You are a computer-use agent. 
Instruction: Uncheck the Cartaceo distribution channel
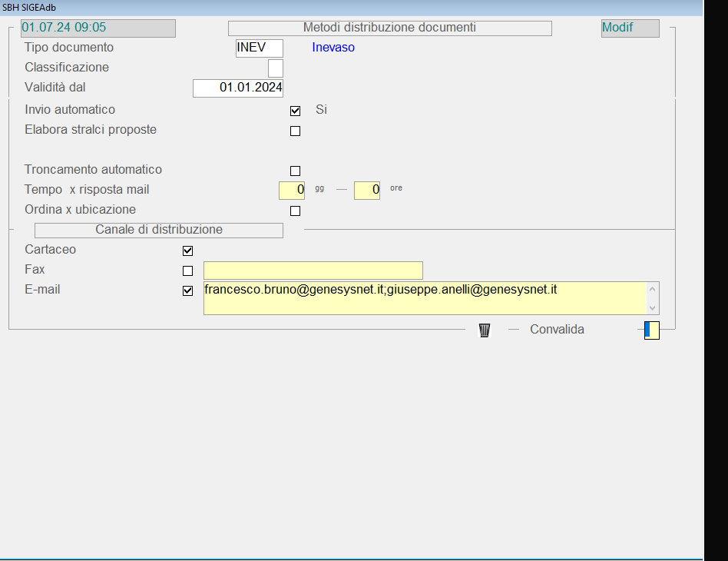(187, 251)
